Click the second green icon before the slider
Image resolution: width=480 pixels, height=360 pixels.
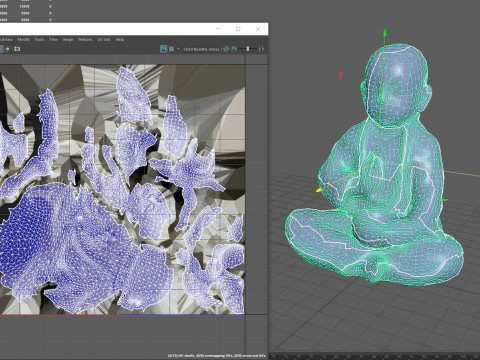pos(234,49)
